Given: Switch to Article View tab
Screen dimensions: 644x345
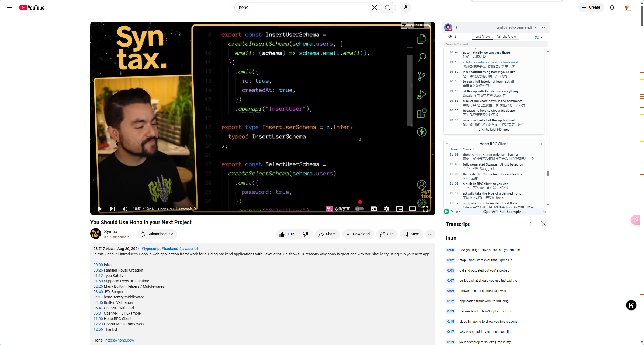Looking at the screenshot, I should click(506, 37).
